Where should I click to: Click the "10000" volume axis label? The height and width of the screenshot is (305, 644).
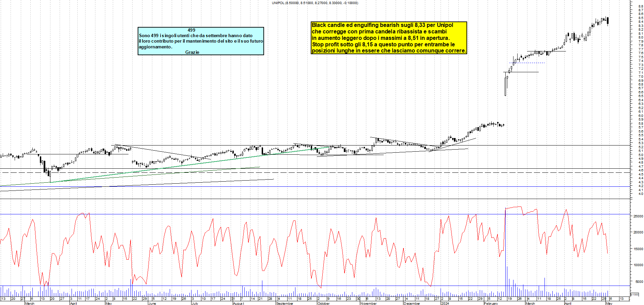[x=638, y=265]
